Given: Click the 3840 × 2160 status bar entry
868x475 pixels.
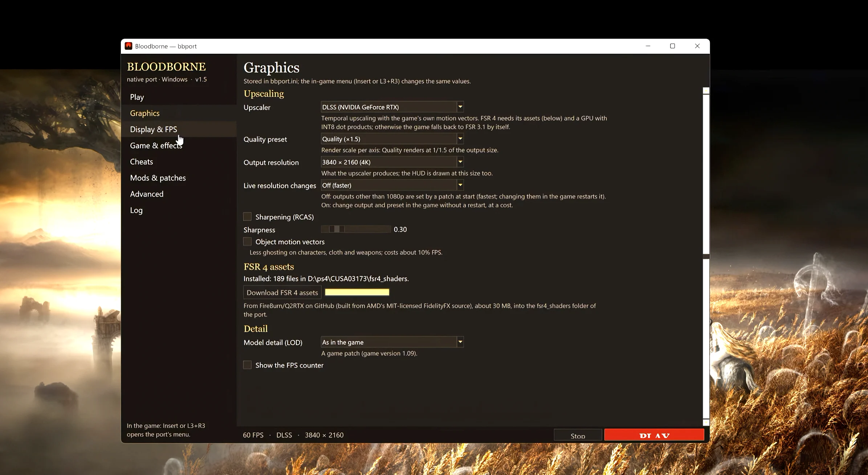Looking at the screenshot, I should (324, 435).
